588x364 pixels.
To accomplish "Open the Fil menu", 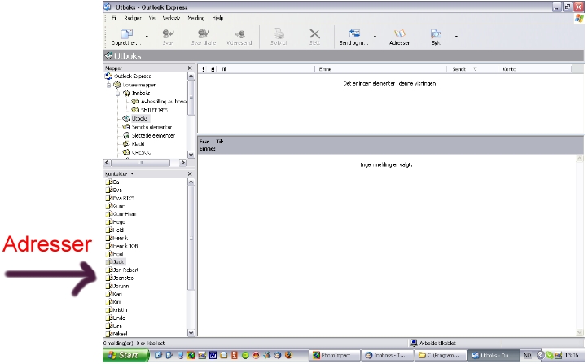I will [114, 18].
